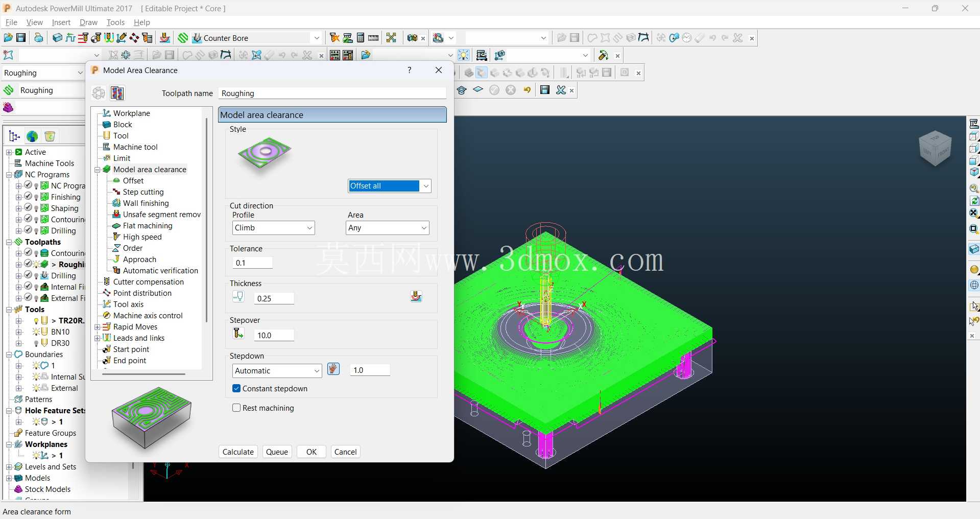Image resolution: width=980 pixels, height=519 pixels.
Task: Click the strategy tree vertical scrollbar
Action: (x=206, y=220)
